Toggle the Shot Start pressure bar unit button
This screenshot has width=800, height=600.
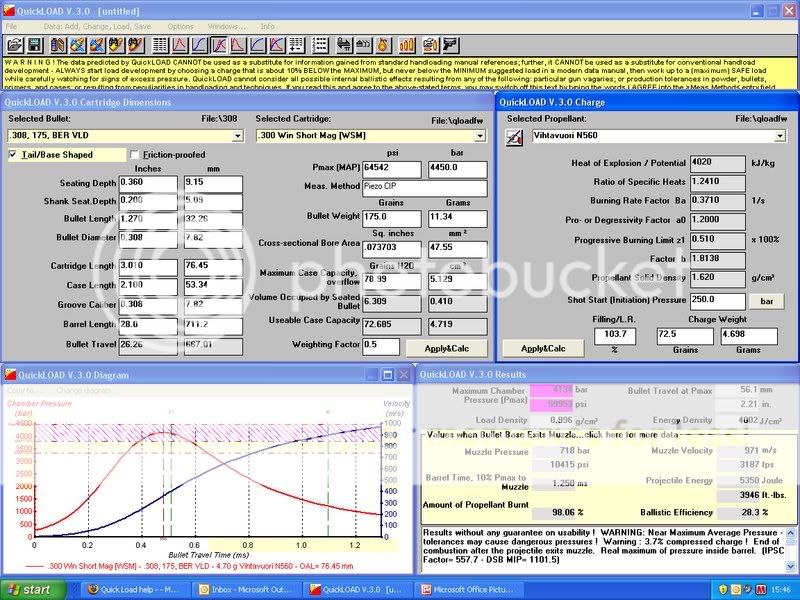[765, 300]
